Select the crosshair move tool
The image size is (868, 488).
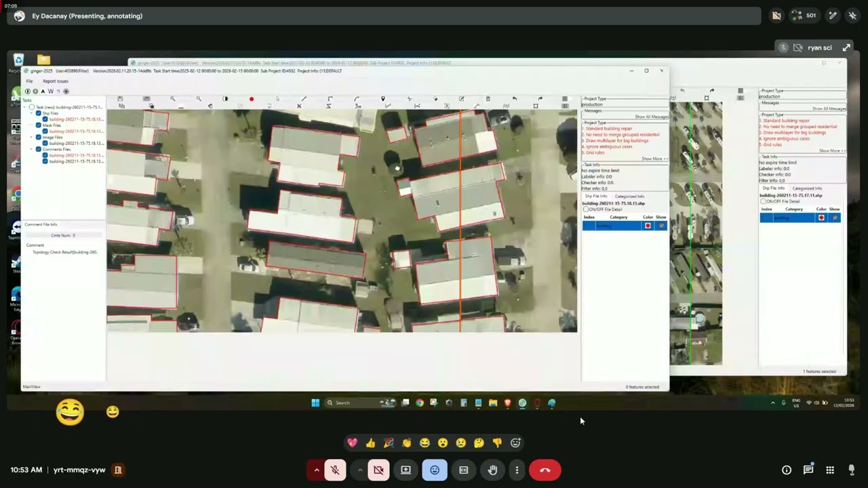pyautogui.click(x=409, y=99)
